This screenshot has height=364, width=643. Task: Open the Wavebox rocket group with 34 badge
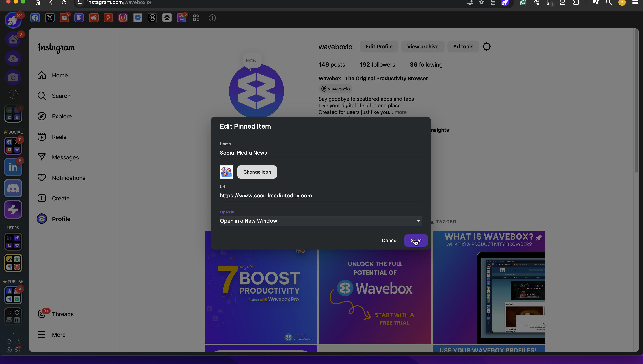(13, 20)
